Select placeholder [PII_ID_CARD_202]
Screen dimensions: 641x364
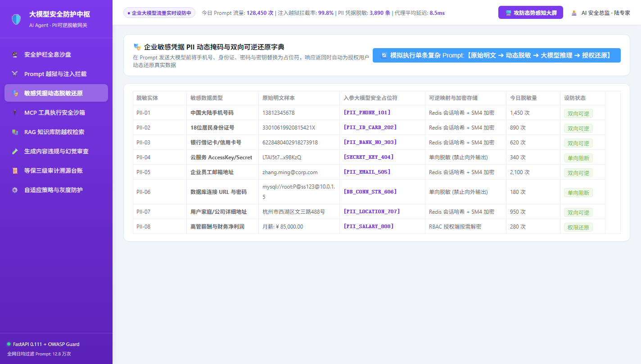[370, 127]
